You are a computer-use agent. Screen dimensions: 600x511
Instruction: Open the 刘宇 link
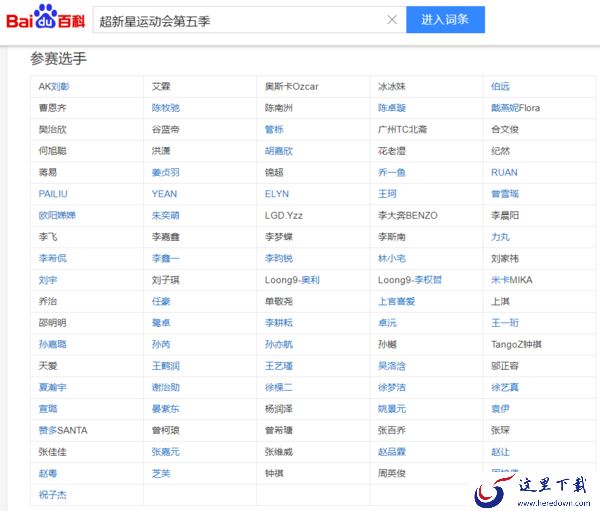(48, 280)
